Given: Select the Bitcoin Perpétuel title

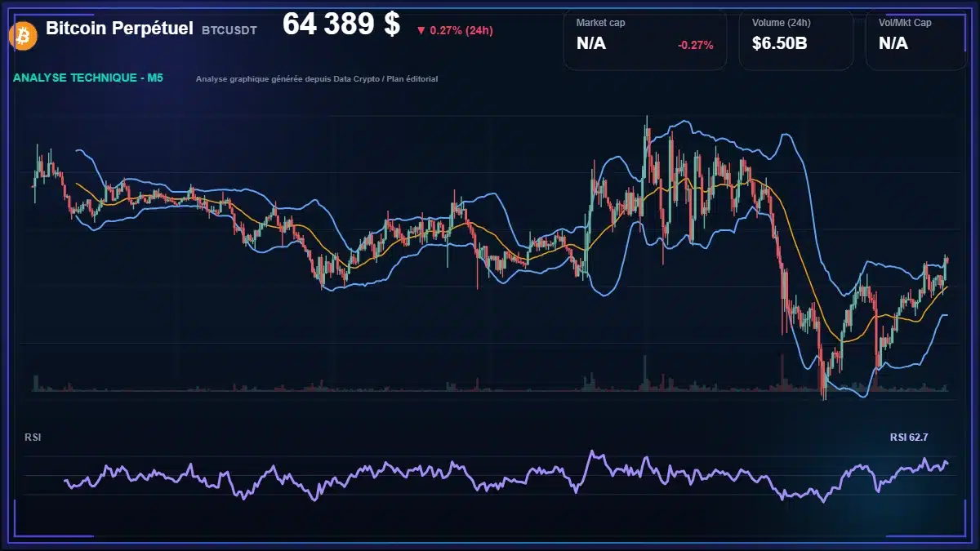Looking at the screenshot, I should click(119, 29).
